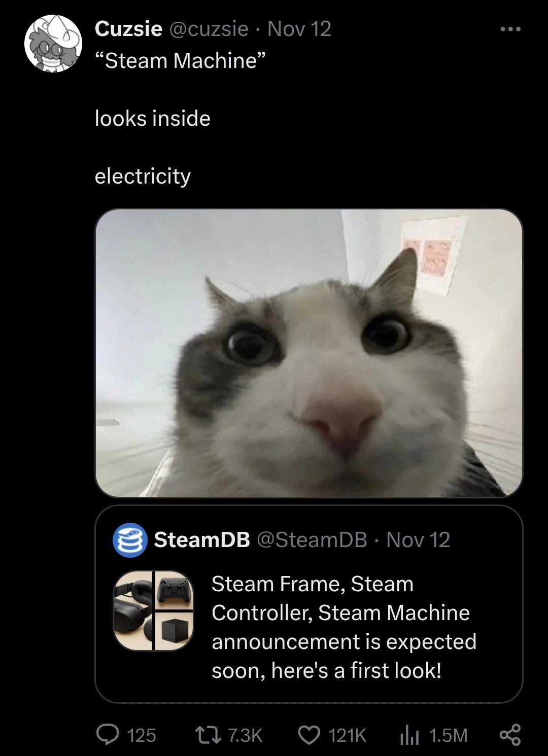Viewport: 548px width, 756px height.
Task: Open the quoted tweet's Nov 12 timestamp
Action: tap(418, 540)
